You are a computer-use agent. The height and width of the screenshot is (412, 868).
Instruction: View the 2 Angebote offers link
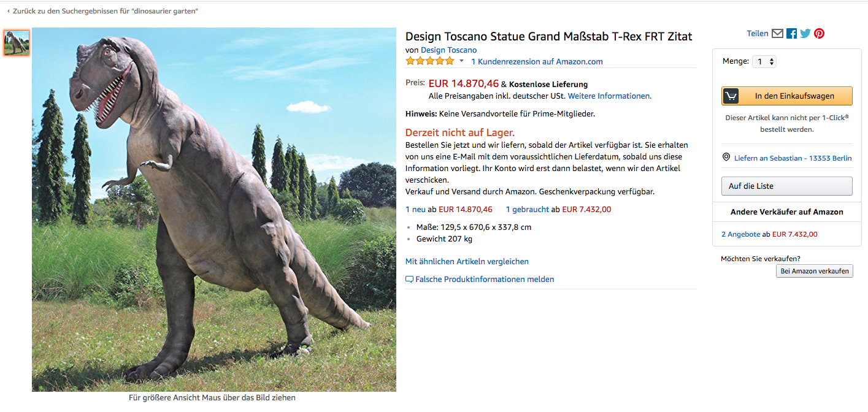pyautogui.click(x=741, y=234)
